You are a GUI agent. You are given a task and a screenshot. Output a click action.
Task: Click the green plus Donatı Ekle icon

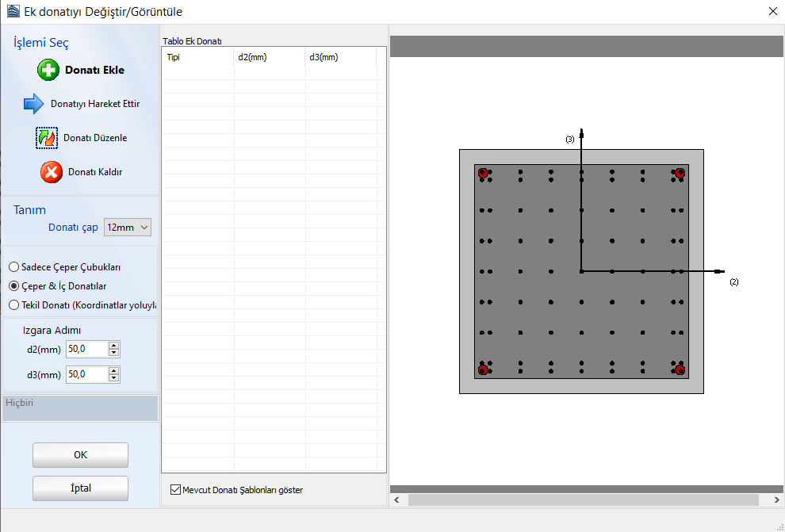tap(48, 70)
